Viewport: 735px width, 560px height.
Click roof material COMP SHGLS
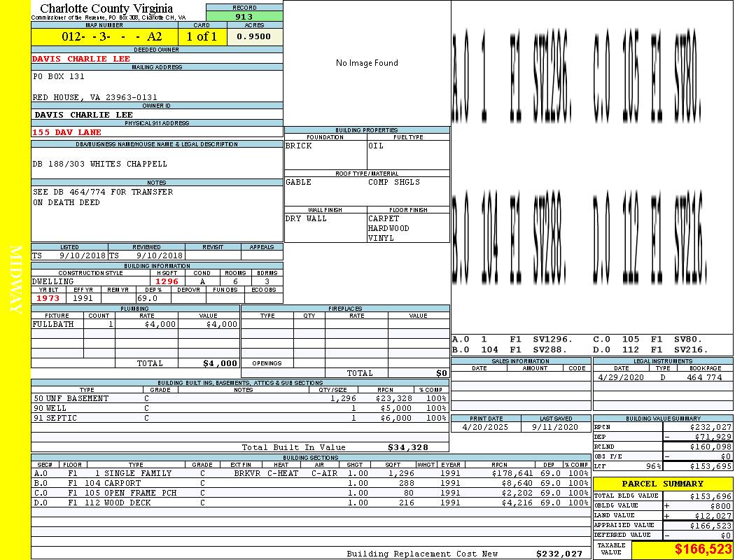pyautogui.click(x=394, y=182)
